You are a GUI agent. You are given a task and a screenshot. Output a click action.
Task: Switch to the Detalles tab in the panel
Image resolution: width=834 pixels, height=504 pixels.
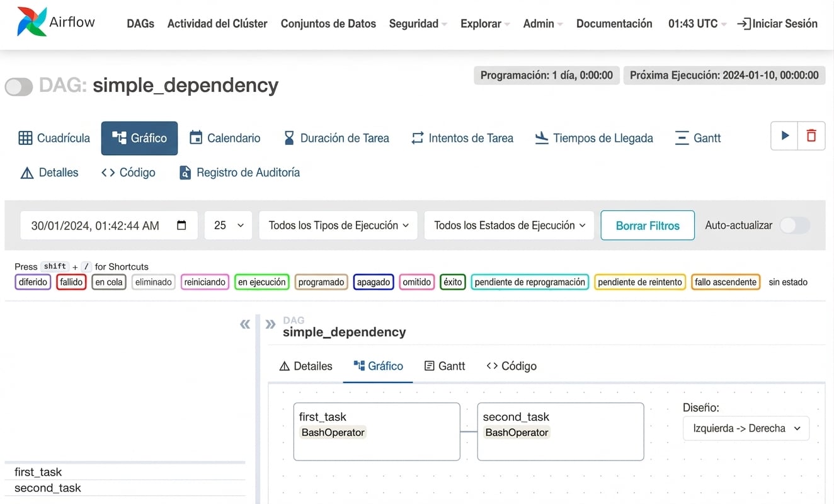(x=306, y=365)
